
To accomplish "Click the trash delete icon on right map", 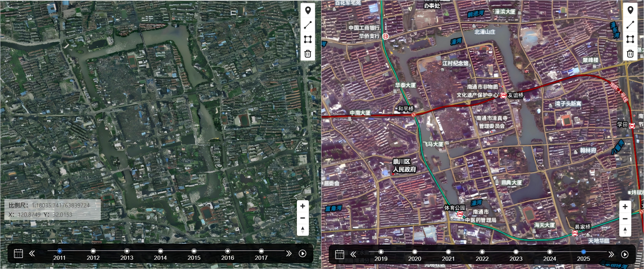I will pyautogui.click(x=630, y=53).
